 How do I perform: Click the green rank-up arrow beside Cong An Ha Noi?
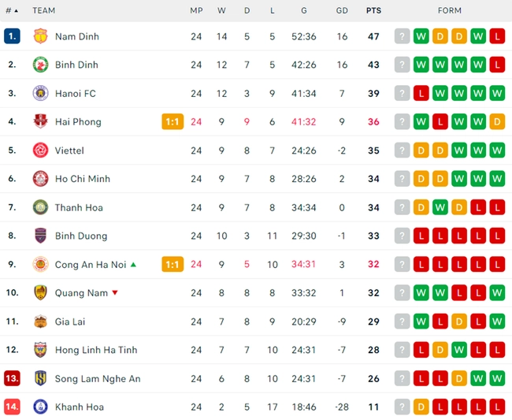click(133, 264)
